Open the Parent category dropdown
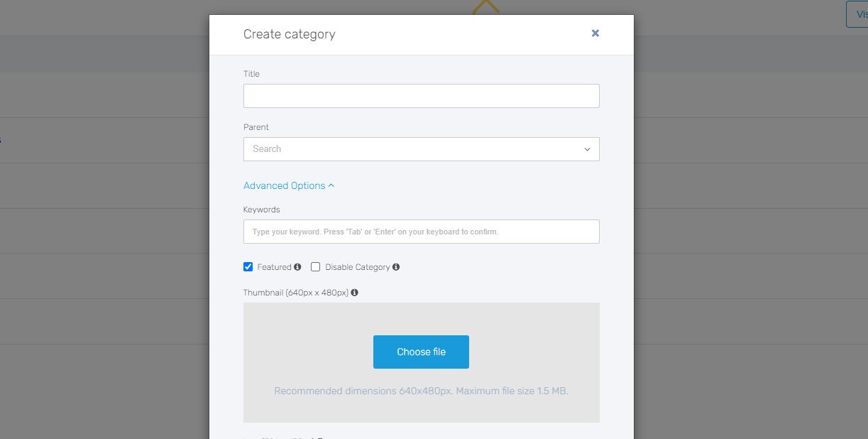The image size is (868, 439). (x=421, y=149)
